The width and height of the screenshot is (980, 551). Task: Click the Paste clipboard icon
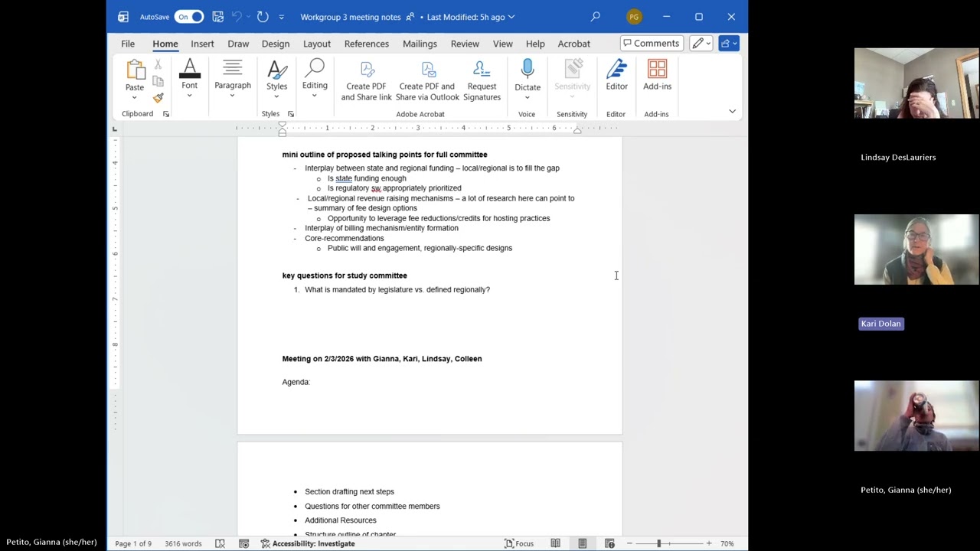point(135,70)
